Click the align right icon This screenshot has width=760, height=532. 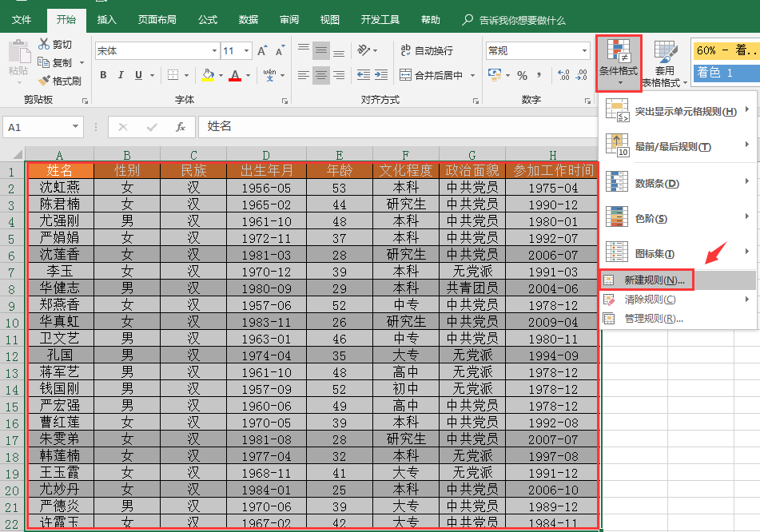click(339, 75)
